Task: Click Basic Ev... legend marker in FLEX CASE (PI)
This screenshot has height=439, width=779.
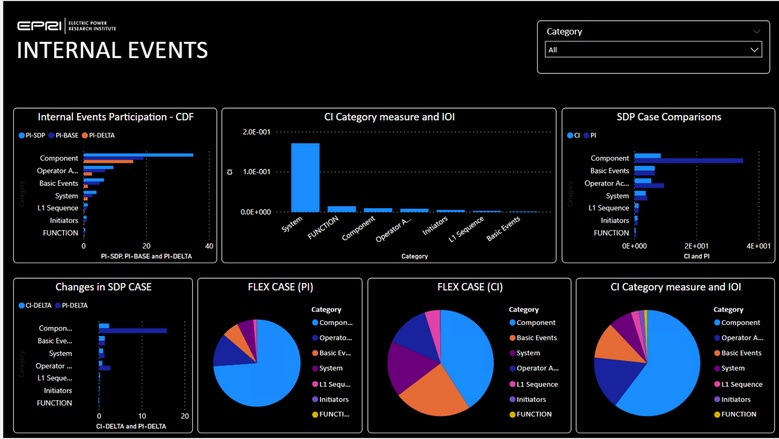Action: (x=315, y=353)
